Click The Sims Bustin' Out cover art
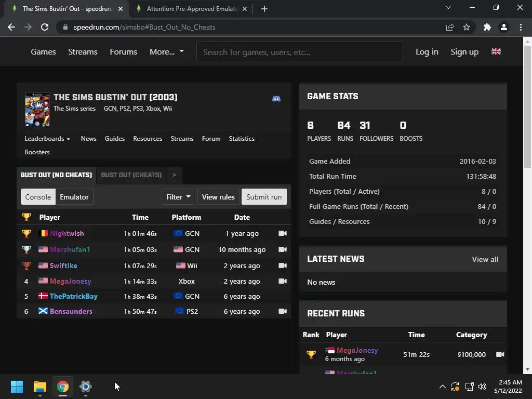532x399 pixels. (37, 110)
